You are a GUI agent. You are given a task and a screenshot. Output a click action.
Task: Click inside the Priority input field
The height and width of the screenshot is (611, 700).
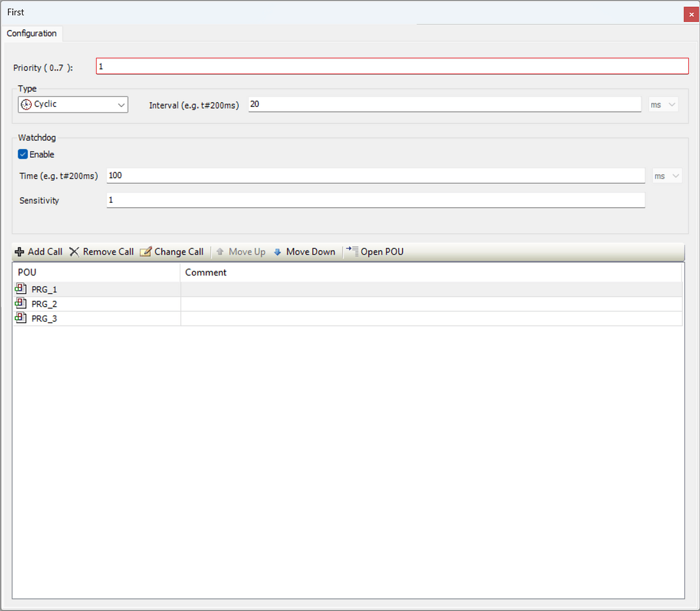[x=244, y=65]
